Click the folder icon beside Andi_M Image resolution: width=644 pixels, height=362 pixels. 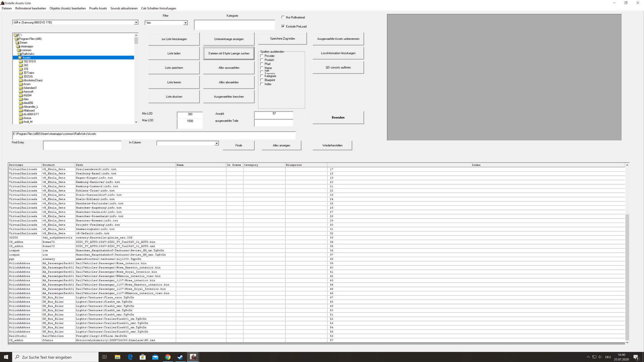click(21, 122)
